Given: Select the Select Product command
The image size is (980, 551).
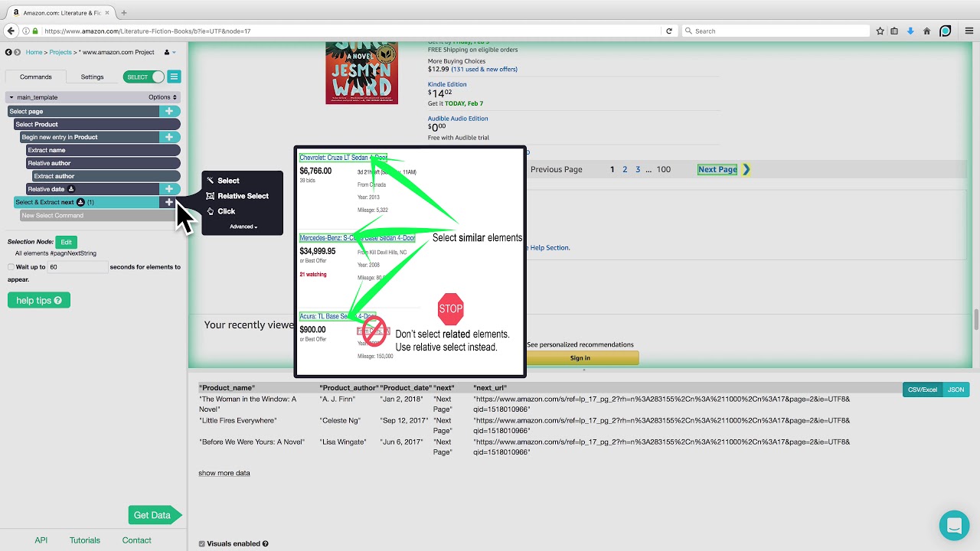Looking at the screenshot, I should [x=97, y=124].
